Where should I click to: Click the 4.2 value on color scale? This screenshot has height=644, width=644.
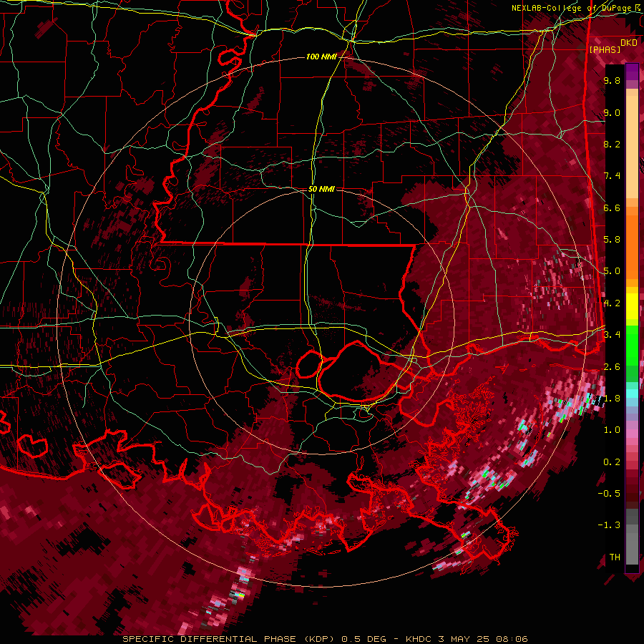[x=612, y=303]
